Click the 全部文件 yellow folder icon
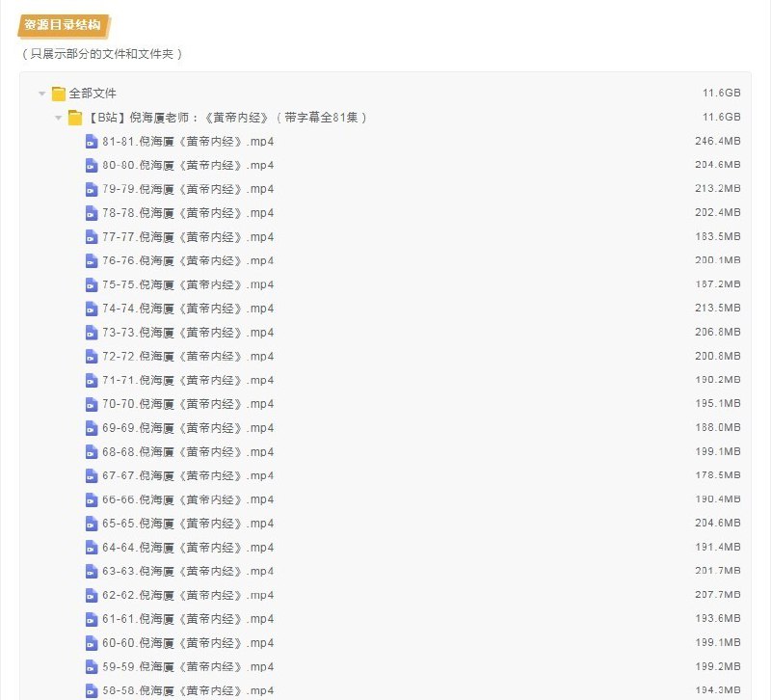Viewport: 771px width, 700px height. [59, 94]
